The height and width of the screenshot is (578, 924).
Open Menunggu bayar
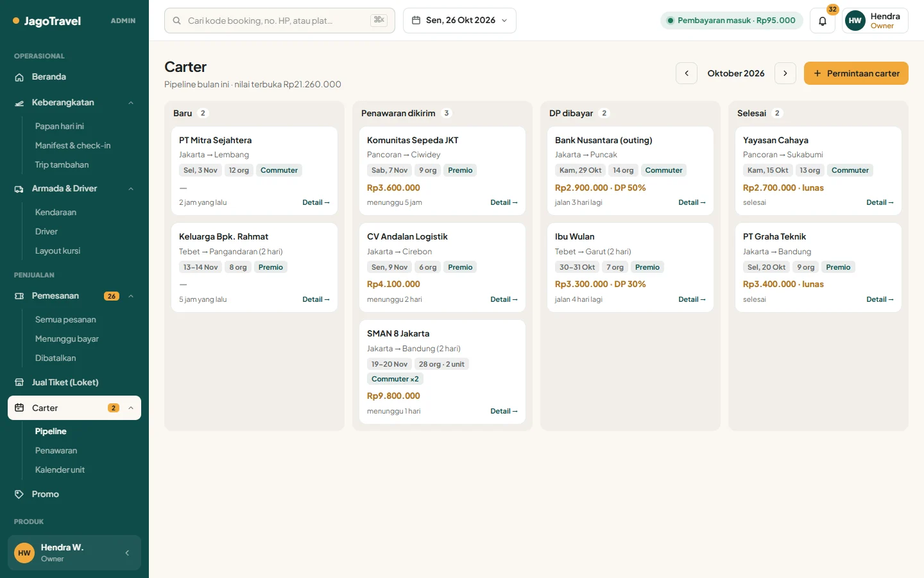coord(67,339)
